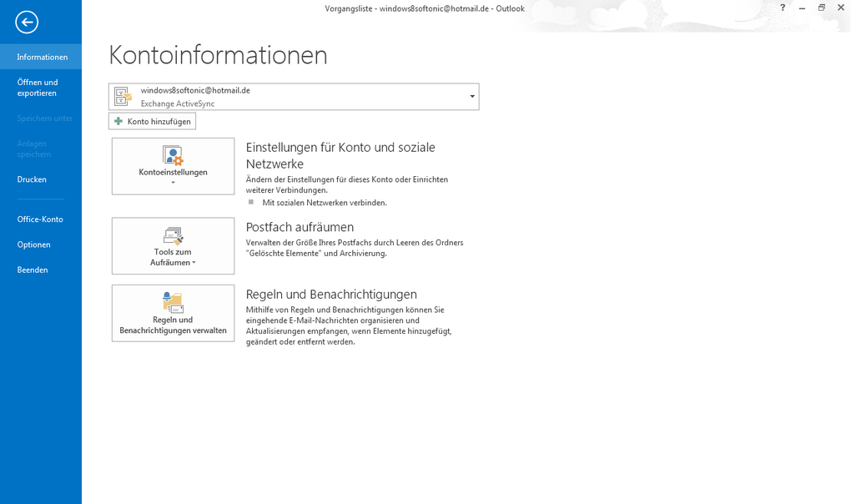
Task: Go back using the circled arrow icon
Action: pos(27,23)
